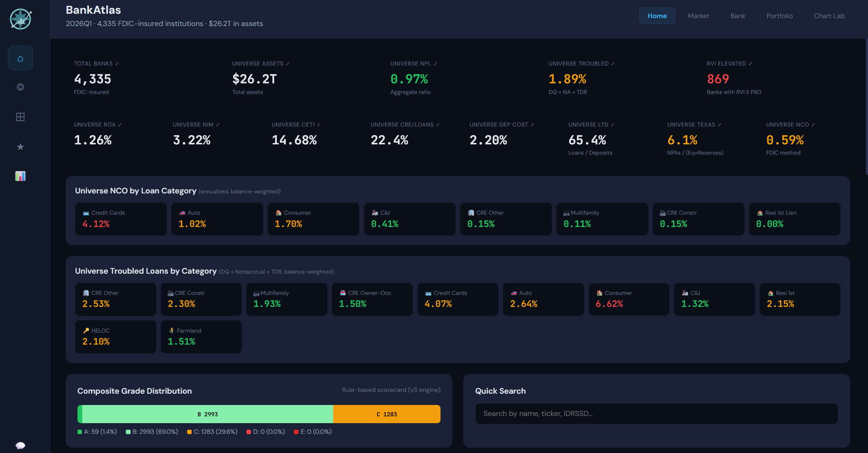The image size is (868, 453).
Task: Expand Universe ROA detail arrow icon
Action: coord(120,125)
